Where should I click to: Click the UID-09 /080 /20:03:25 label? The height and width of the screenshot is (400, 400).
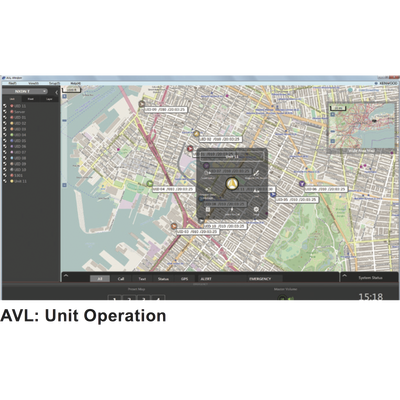166,109
